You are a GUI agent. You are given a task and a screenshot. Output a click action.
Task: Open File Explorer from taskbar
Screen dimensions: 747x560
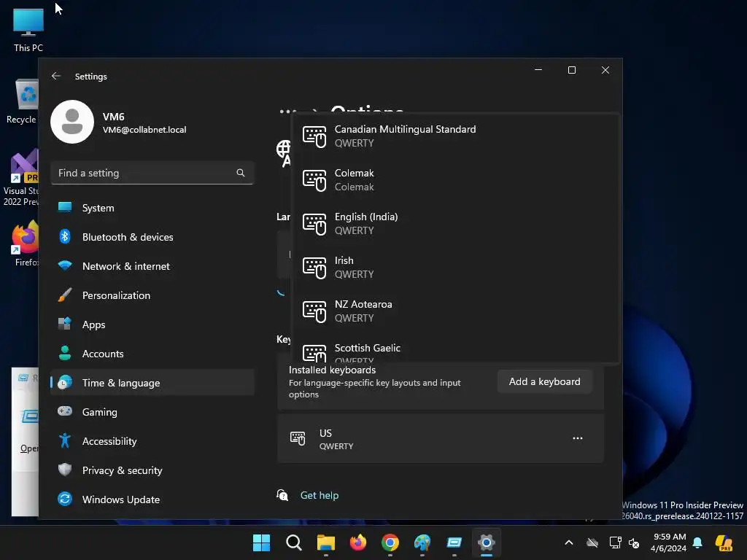[x=326, y=542]
